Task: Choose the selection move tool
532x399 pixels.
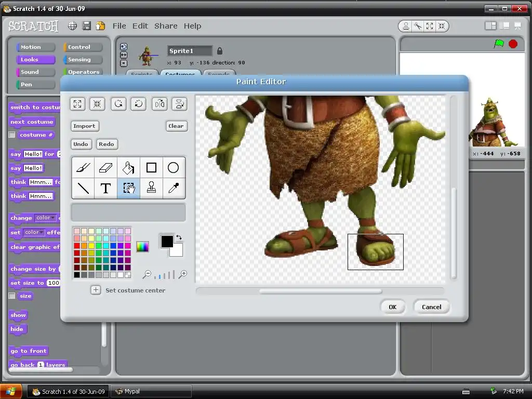Action: [128, 188]
